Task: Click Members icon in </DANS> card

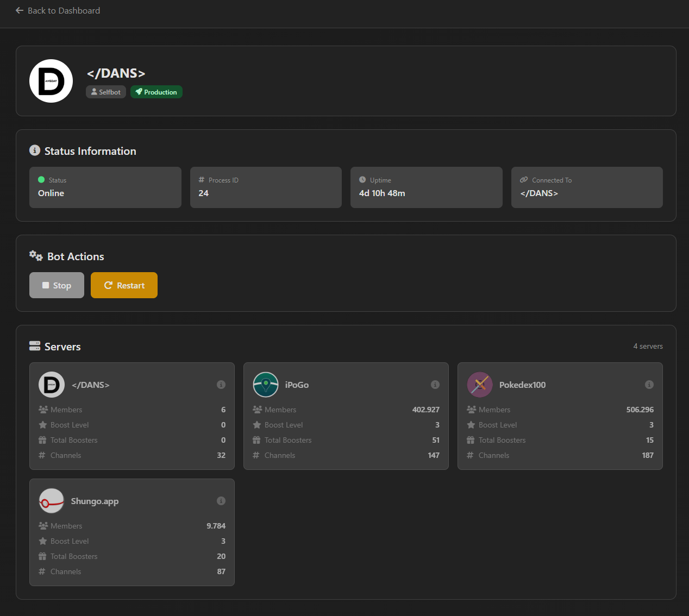Action: tap(43, 410)
